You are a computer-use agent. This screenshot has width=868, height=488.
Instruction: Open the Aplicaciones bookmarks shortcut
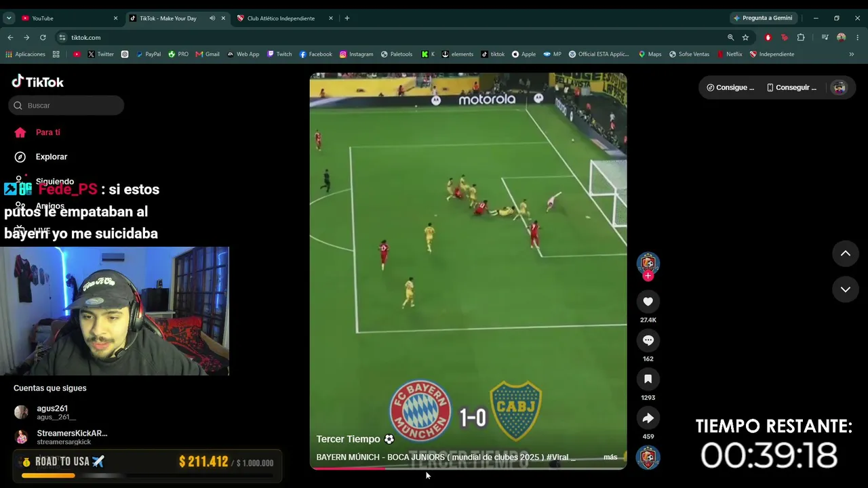point(26,54)
